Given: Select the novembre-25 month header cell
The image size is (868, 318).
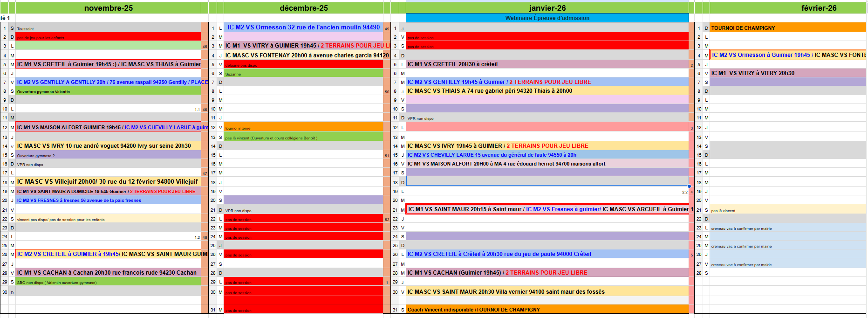Looking at the screenshot, I should point(108,8).
